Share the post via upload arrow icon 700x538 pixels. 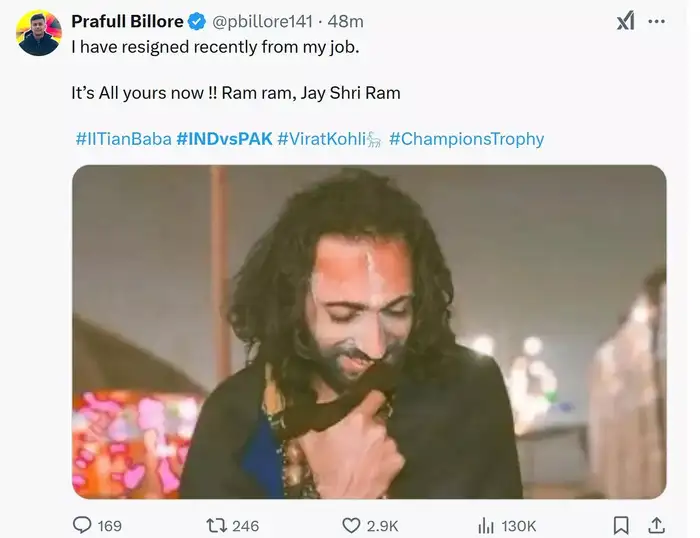click(x=656, y=525)
